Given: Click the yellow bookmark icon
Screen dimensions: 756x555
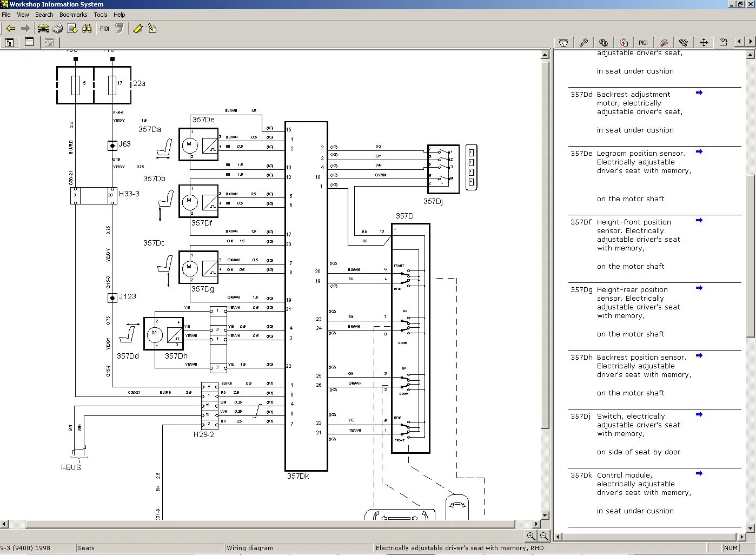Looking at the screenshot, I should [x=138, y=29].
